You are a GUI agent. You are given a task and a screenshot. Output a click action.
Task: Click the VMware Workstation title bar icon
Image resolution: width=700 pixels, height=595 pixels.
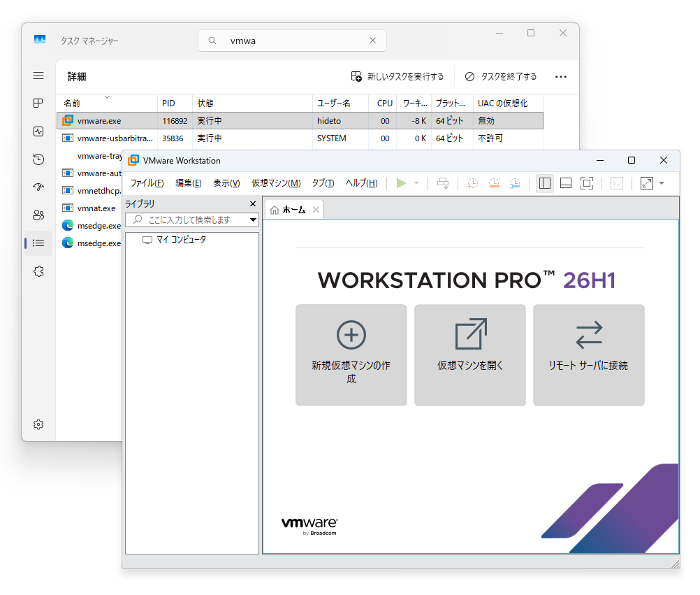pos(133,160)
